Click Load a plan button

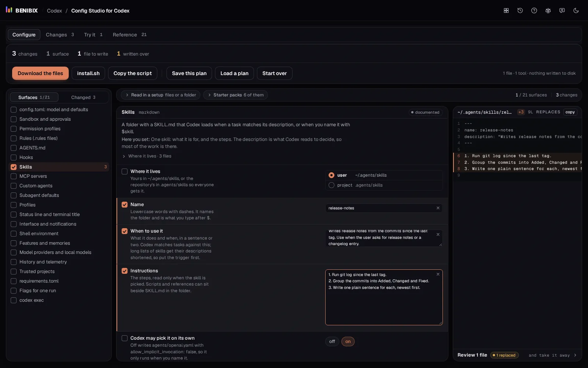pos(234,73)
